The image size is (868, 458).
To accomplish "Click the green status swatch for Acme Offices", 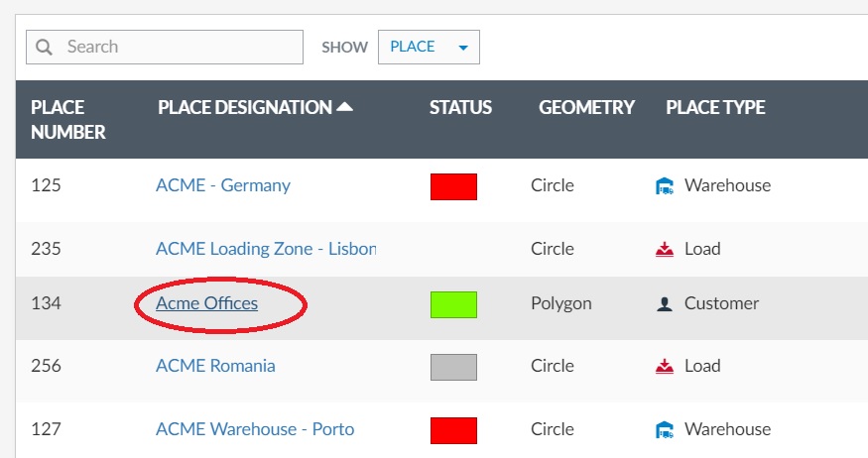I will pyautogui.click(x=453, y=304).
